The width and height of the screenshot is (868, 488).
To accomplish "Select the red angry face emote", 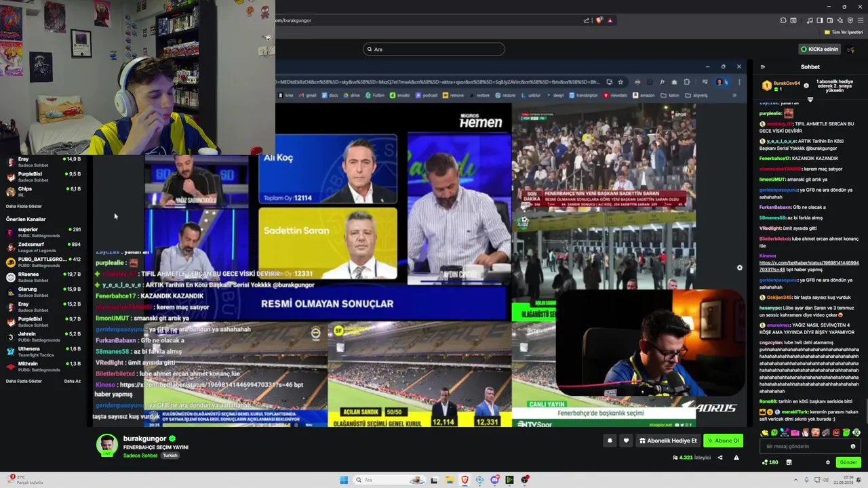I will [836, 432].
